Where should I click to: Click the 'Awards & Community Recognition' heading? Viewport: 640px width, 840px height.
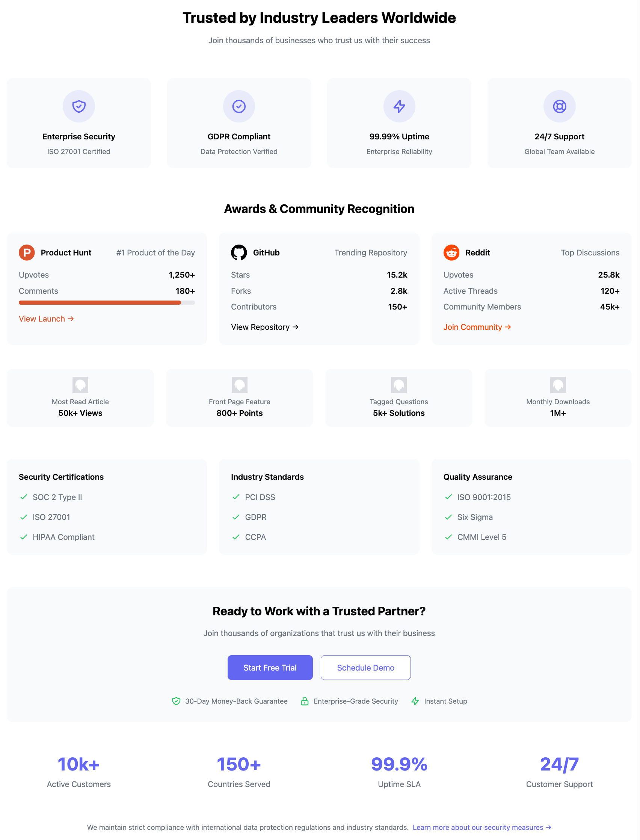point(319,209)
